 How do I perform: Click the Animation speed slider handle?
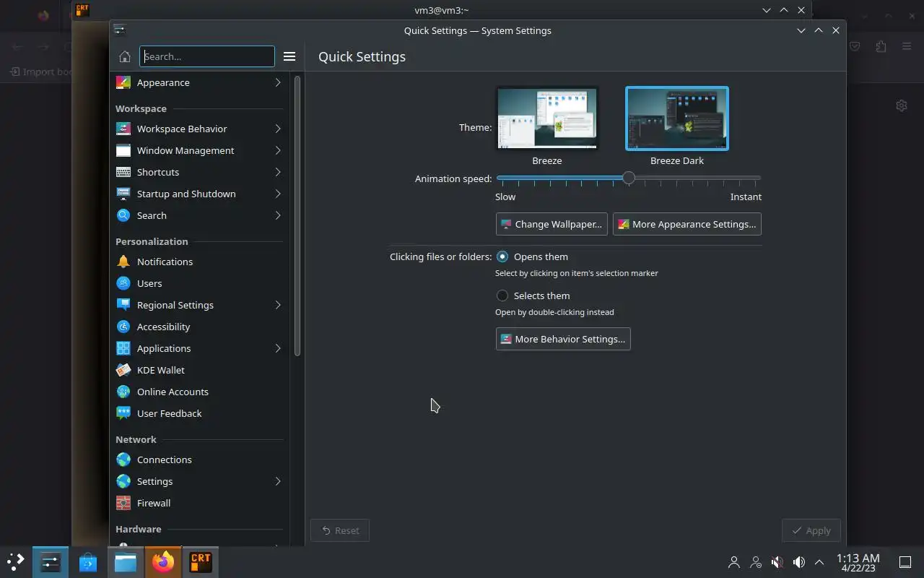[629, 178]
